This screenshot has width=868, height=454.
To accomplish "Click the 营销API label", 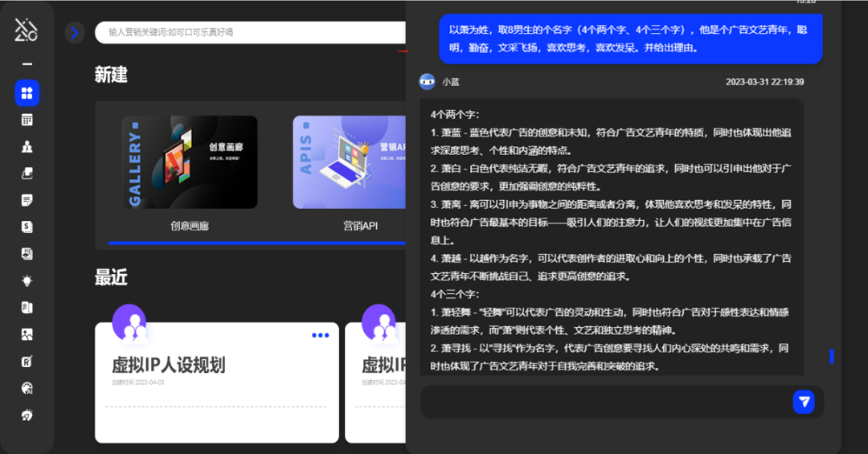I will pyautogui.click(x=360, y=226).
